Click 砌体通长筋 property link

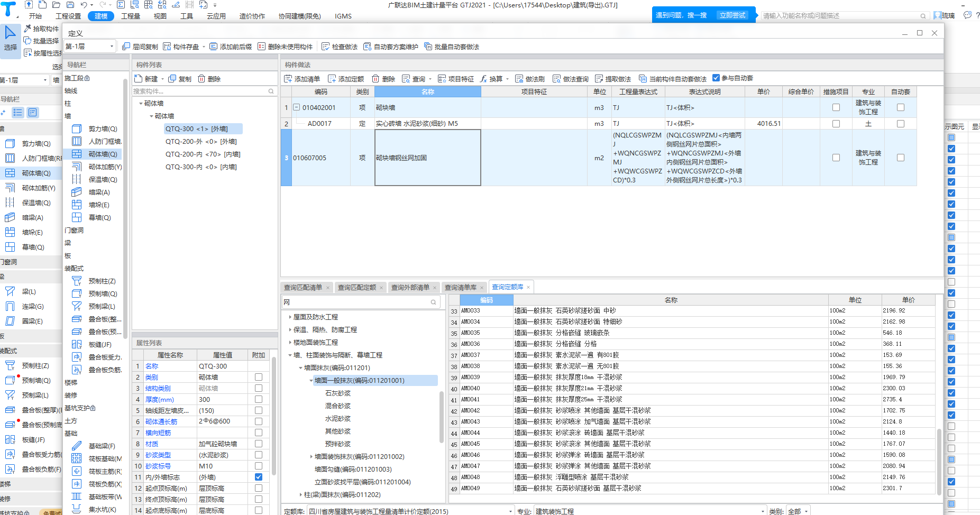(x=161, y=422)
